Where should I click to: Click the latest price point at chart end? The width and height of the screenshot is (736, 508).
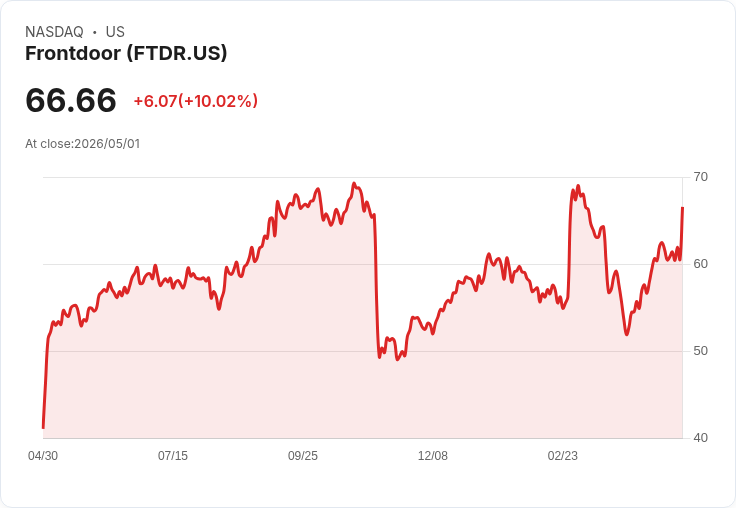tap(682, 207)
